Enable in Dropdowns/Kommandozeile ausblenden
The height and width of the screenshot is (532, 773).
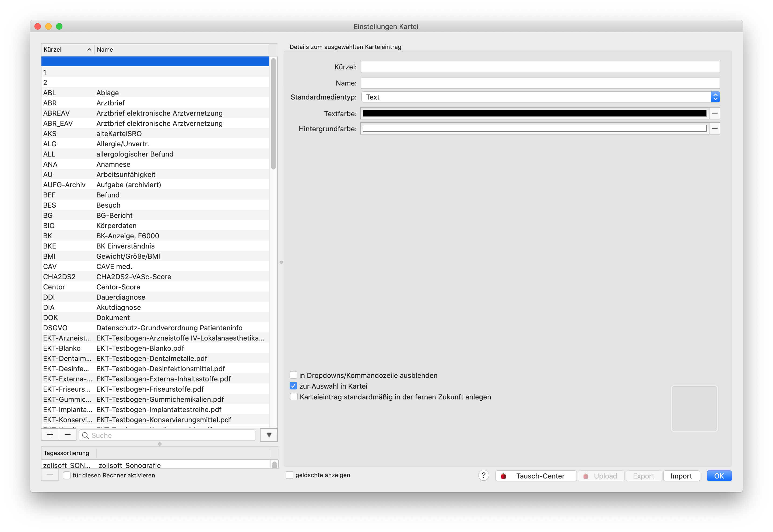pyautogui.click(x=293, y=375)
